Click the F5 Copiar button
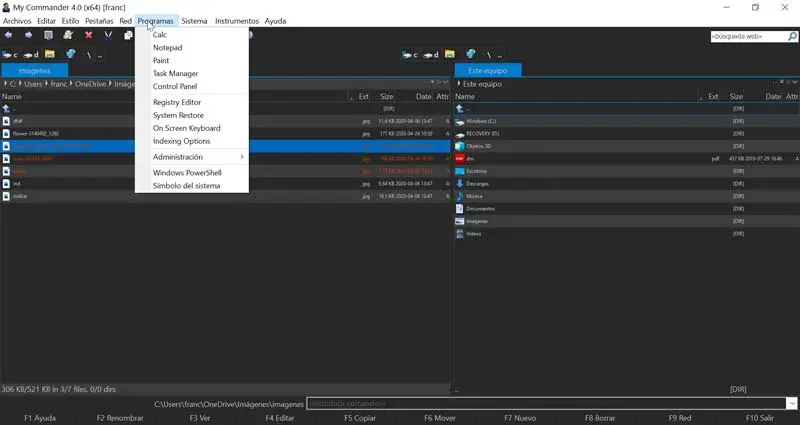The width and height of the screenshot is (800, 425). [x=360, y=418]
